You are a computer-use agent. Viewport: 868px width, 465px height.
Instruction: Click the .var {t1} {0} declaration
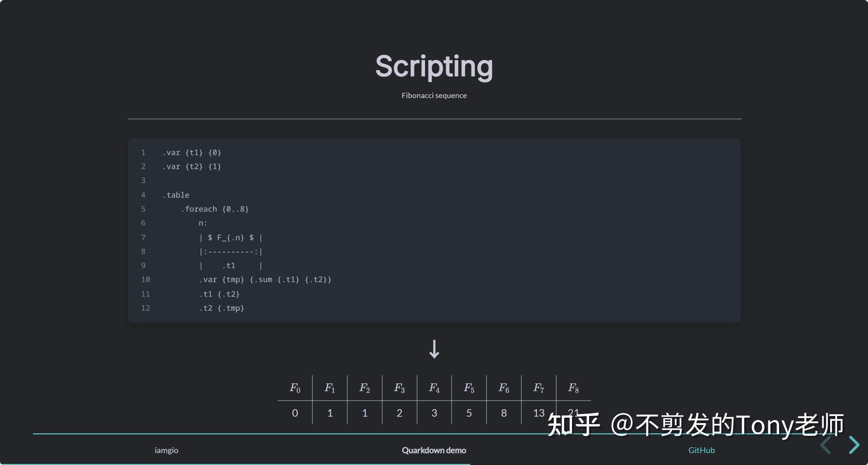[192, 153]
